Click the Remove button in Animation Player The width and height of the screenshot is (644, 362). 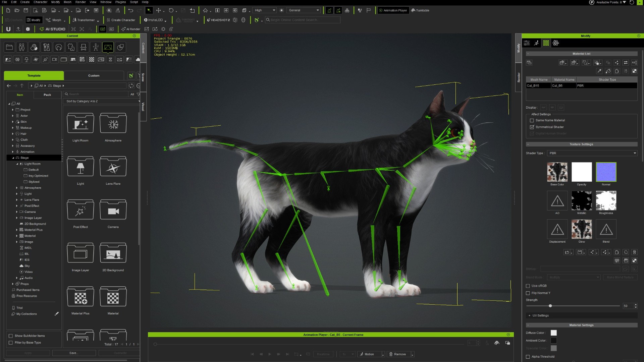point(398,354)
